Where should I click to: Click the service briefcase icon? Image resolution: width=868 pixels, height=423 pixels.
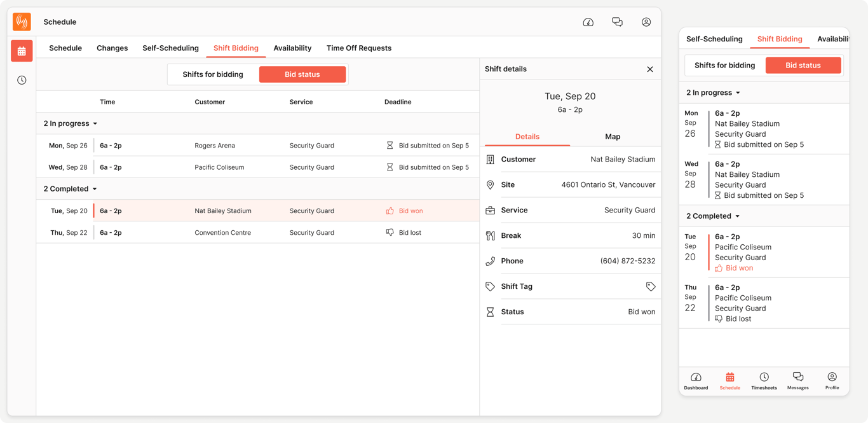[491, 211]
